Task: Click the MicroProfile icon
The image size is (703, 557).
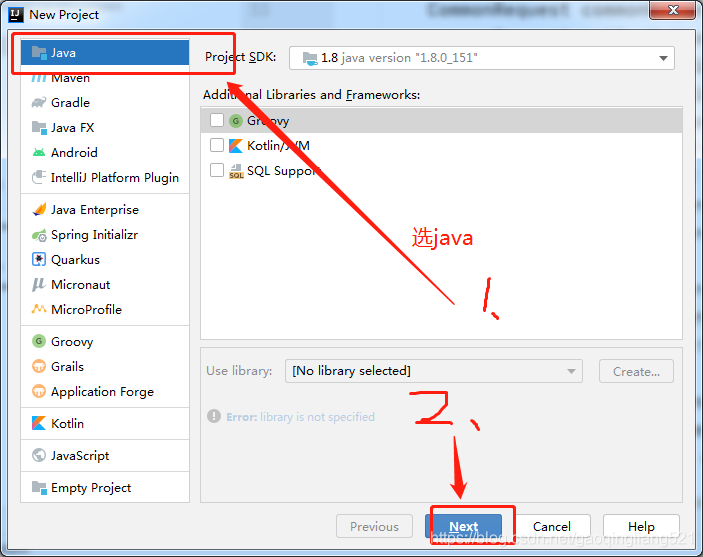Action: [x=39, y=309]
